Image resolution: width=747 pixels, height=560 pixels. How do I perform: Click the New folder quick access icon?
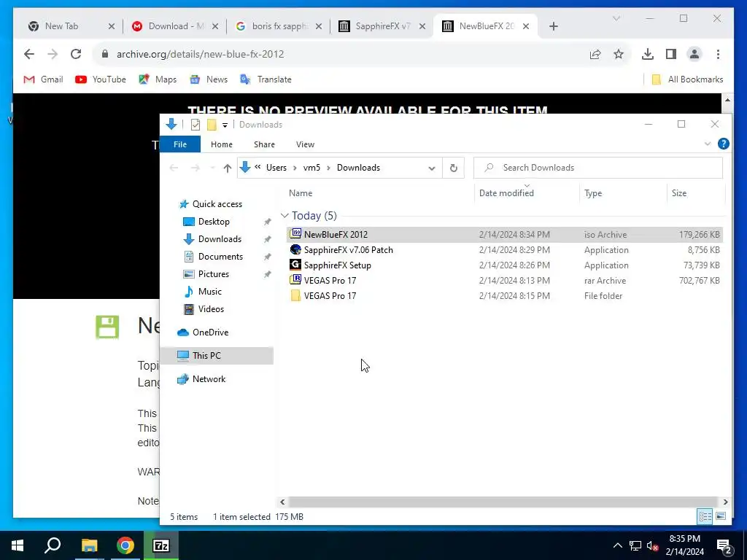click(212, 124)
